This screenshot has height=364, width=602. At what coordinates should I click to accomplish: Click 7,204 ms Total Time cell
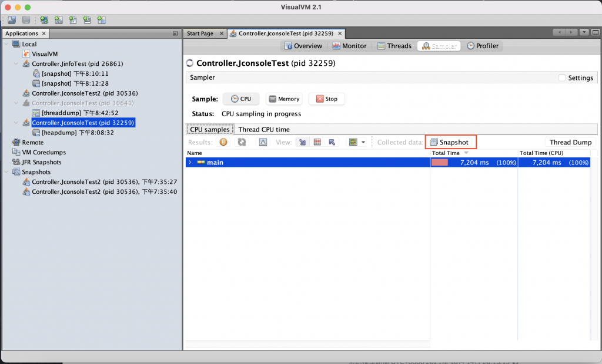coord(474,163)
